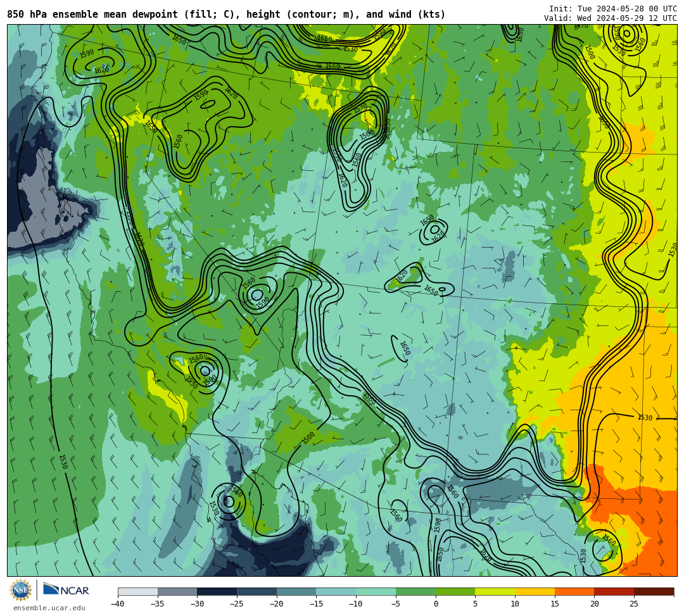Click the Init time label
684x616 pixels.
pyautogui.click(x=613, y=9)
